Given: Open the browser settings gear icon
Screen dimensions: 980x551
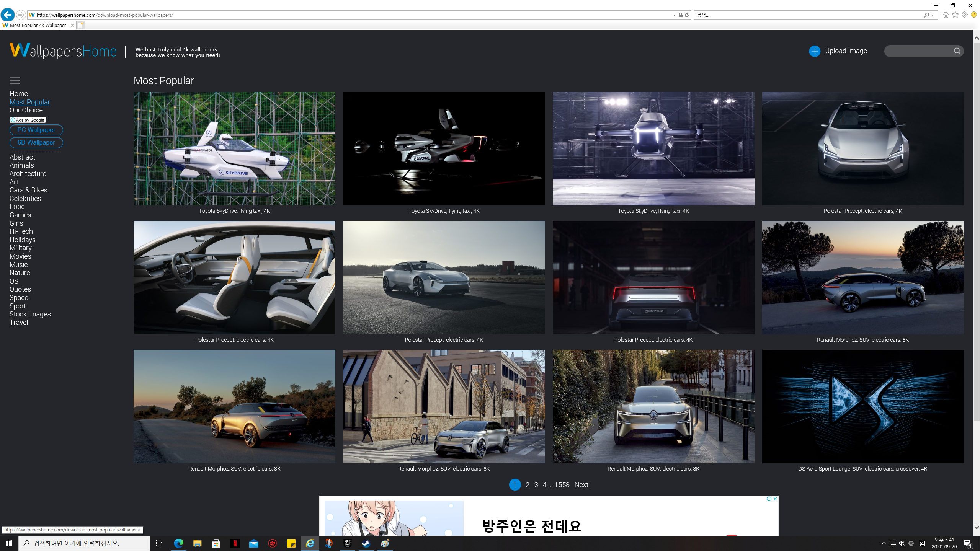Looking at the screenshot, I should 964,15.
